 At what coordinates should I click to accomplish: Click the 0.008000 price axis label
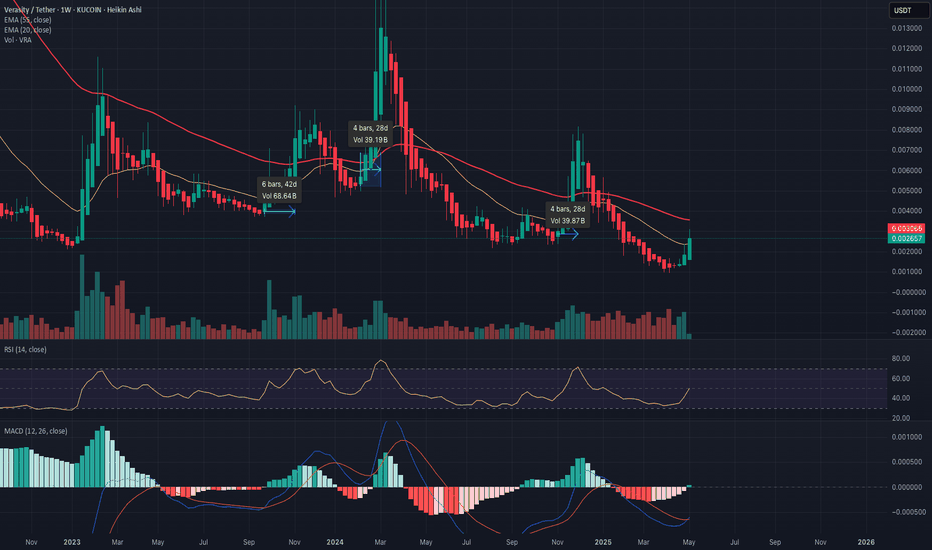(x=906, y=130)
